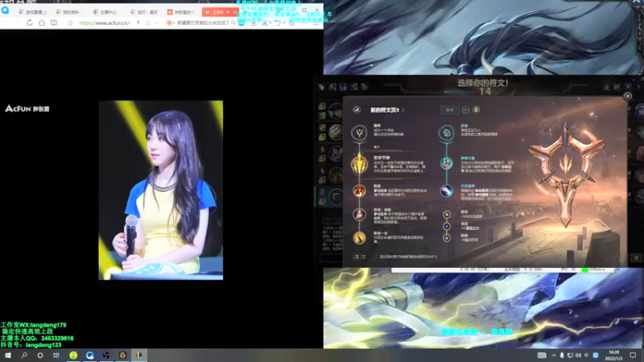Expand the address bar chevron dropdown

tap(156, 23)
